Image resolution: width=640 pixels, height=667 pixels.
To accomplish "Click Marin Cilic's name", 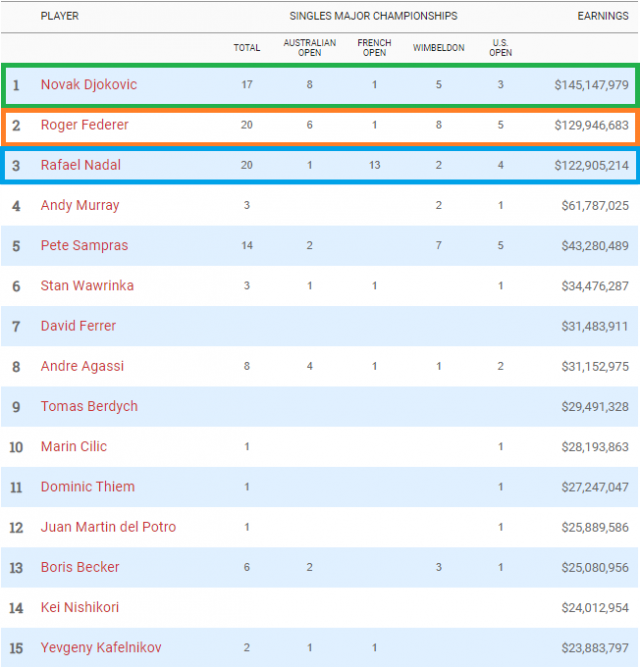I will [x=74, y=447].
